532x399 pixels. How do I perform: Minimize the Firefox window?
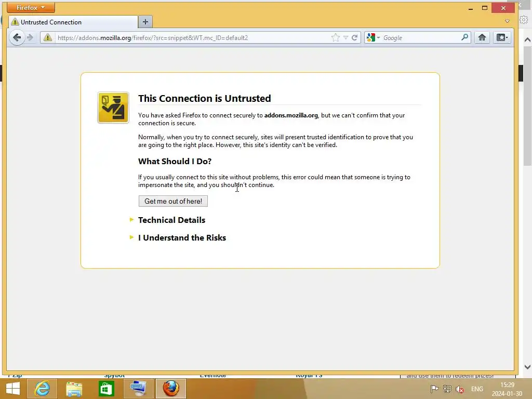471,8
